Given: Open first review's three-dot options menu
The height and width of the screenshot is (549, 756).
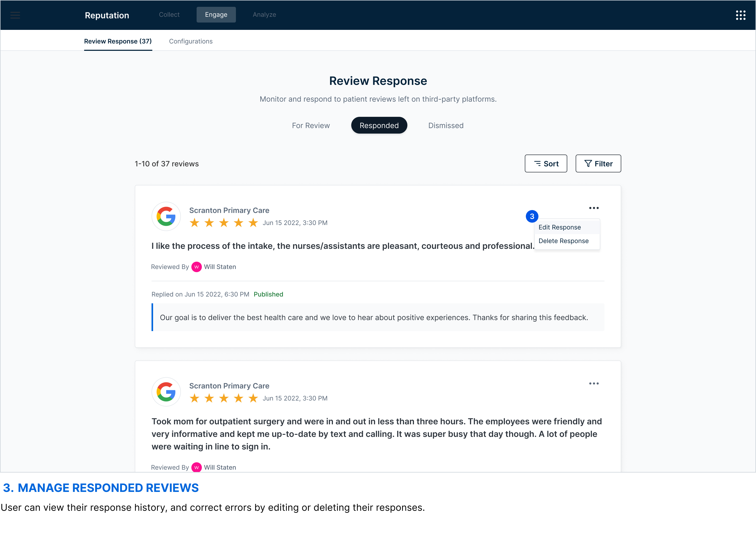Looking at the screenshot, I should click(x=594, y=208).
